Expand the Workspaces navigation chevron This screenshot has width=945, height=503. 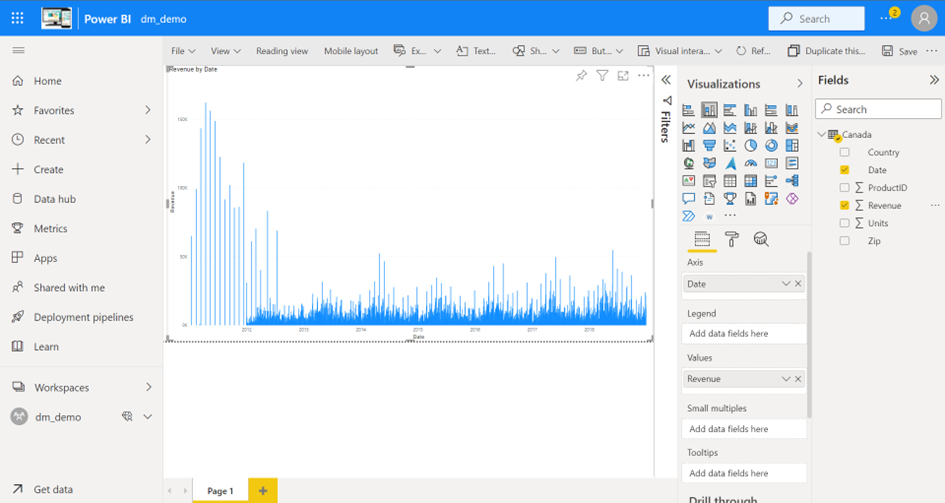(148, 387)
